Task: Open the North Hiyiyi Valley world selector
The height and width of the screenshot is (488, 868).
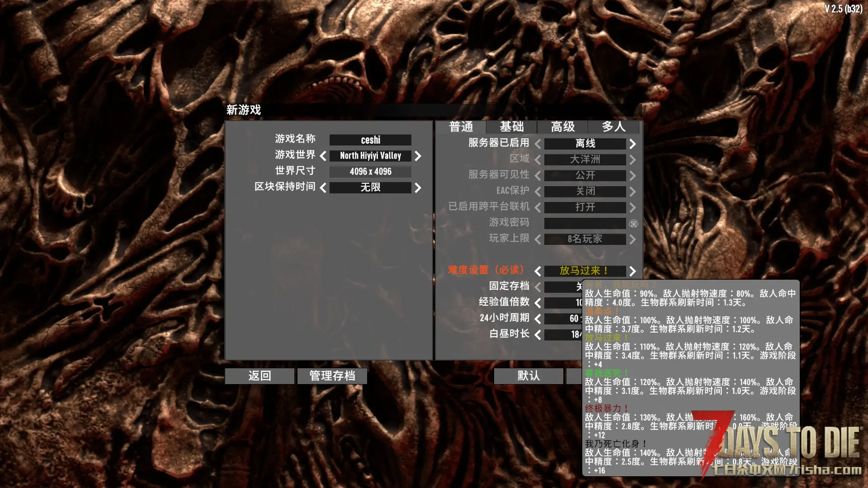Action: [x=370, y=156]
